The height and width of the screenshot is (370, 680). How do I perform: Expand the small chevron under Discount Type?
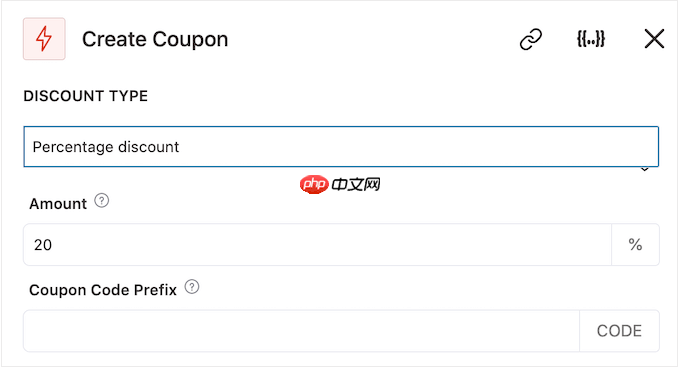point(645,170)
